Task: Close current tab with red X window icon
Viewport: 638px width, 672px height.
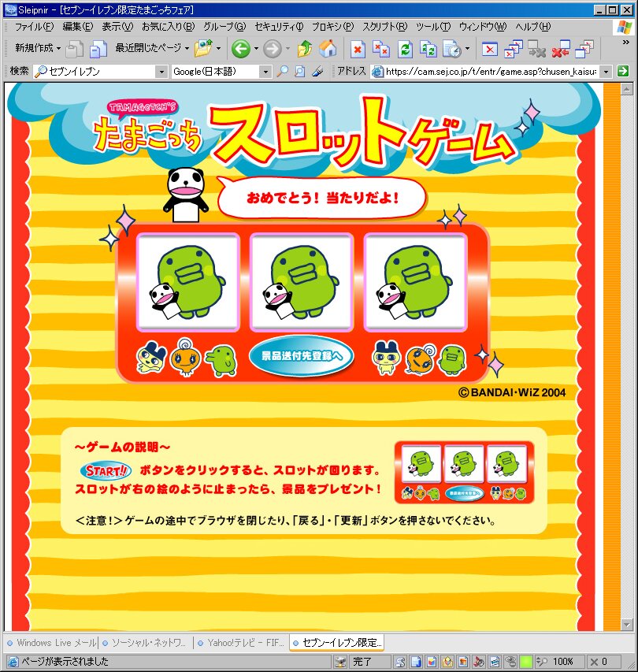Action: click(x=489, y=50)
